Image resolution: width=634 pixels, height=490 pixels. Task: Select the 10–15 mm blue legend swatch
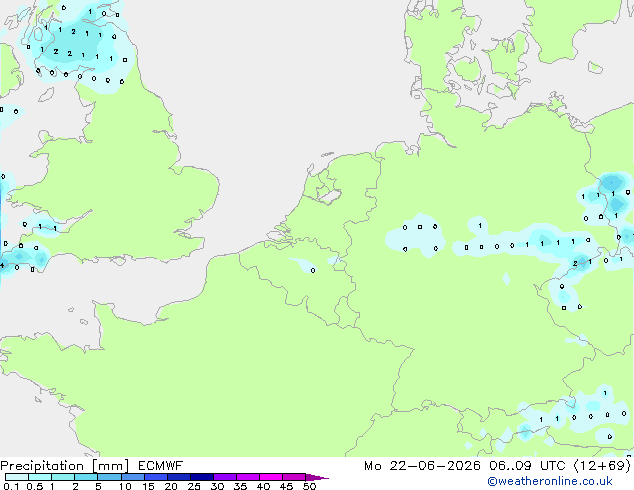tap(133, 477)
